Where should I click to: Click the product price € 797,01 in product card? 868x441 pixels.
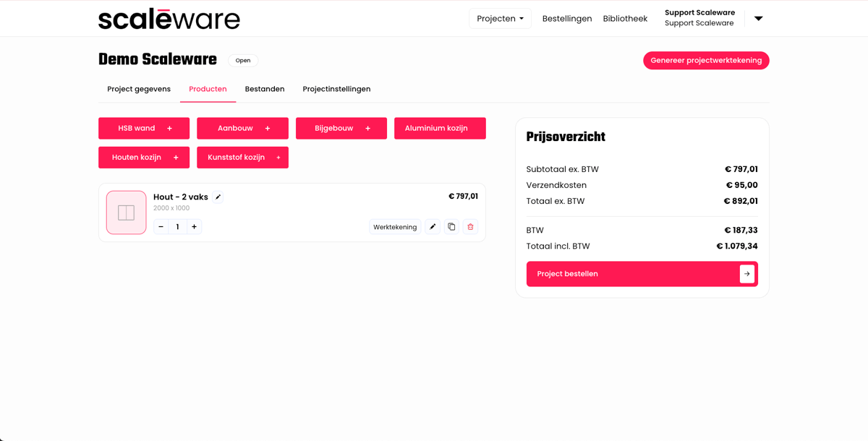point(463,196)
